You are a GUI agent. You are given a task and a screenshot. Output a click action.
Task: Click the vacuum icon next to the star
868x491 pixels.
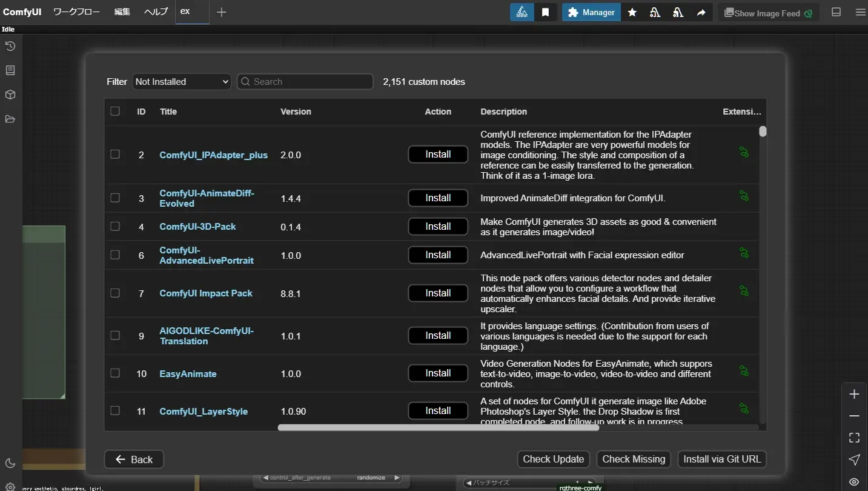(655, 12)
